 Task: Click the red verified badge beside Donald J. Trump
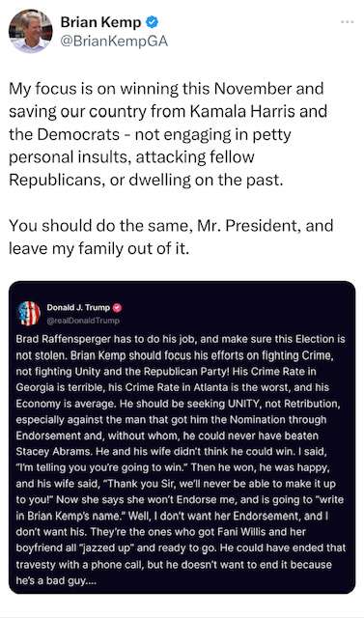click(x=118, y=307)
